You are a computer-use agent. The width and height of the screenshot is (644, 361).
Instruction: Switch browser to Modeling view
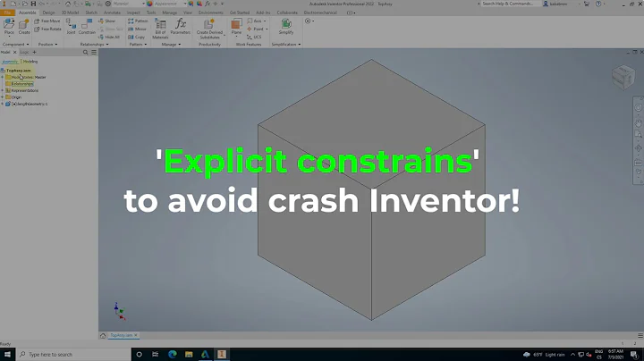30,62
